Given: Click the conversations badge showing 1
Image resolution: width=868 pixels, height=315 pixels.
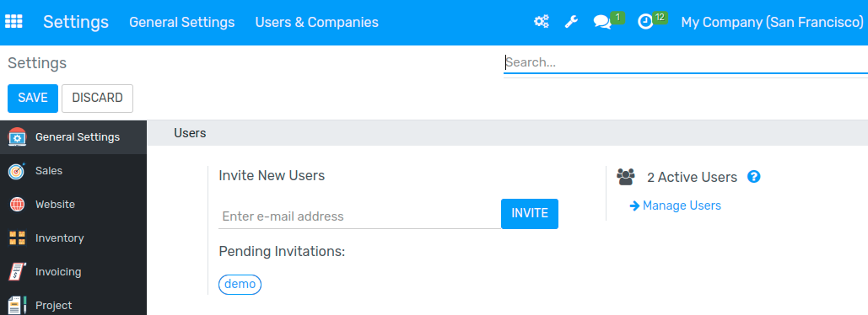Looking at the screenshot, I should tap(617, 17).
